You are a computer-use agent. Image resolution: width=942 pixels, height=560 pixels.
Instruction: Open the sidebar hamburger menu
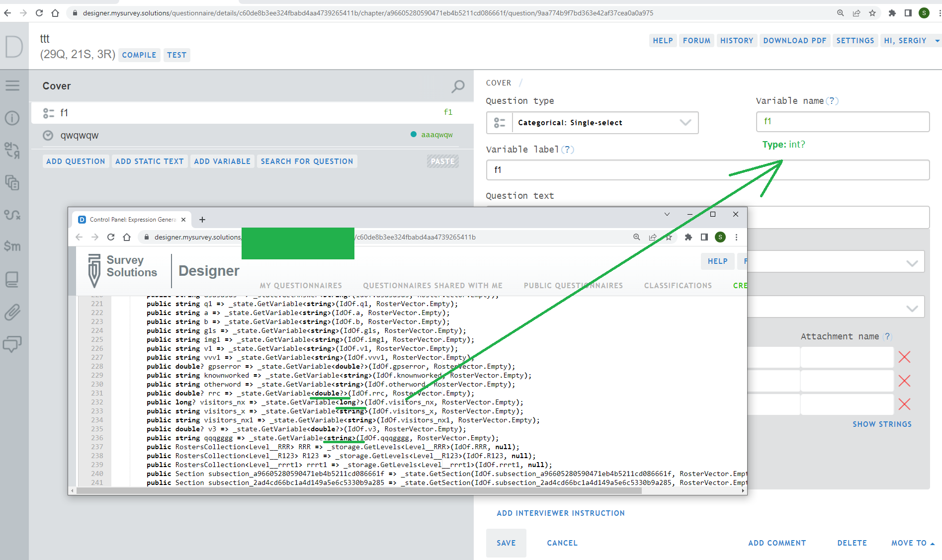click(x=13, y=85)
